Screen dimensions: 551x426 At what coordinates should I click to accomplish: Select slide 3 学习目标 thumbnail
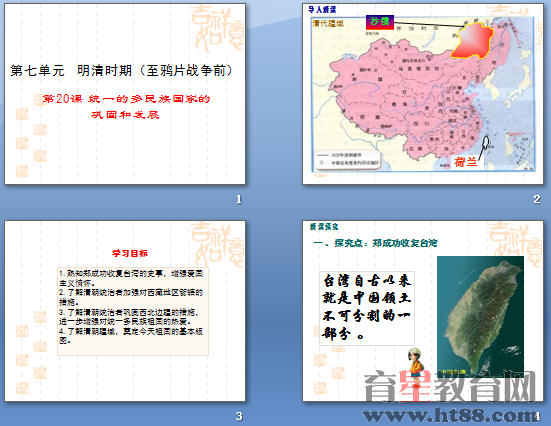tap(125, 311)
